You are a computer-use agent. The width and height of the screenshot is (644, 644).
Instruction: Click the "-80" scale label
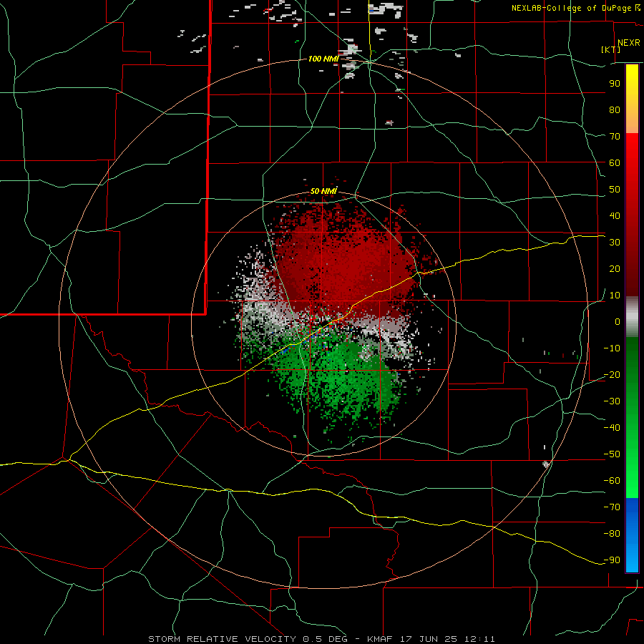[612, 534]
